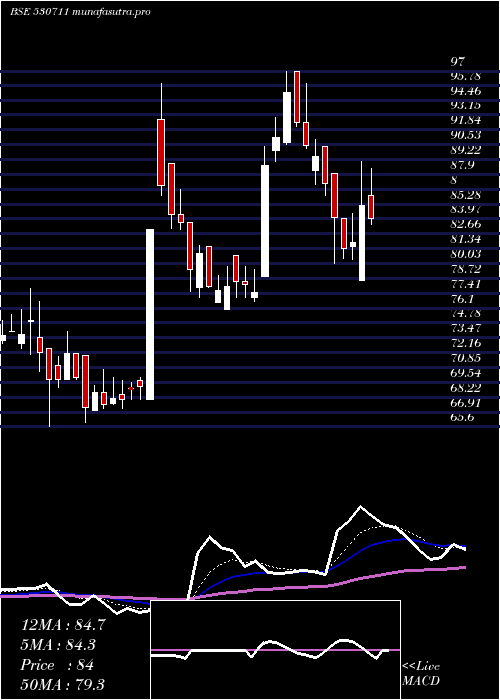This screenshot has height=700, width=500.
Task: Select the 89.22 price axis label
Action: point(465,150)
